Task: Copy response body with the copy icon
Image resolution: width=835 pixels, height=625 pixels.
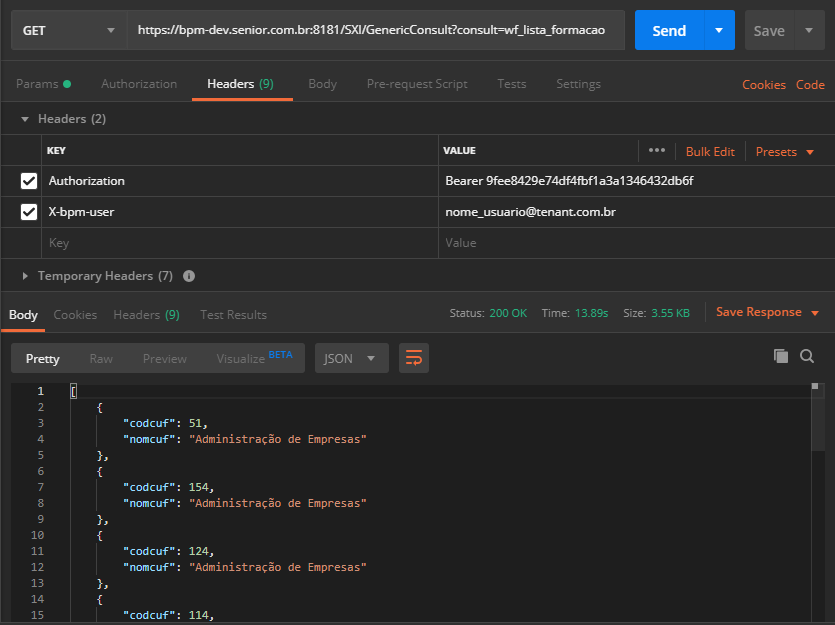Action: (x=781, y=356)
